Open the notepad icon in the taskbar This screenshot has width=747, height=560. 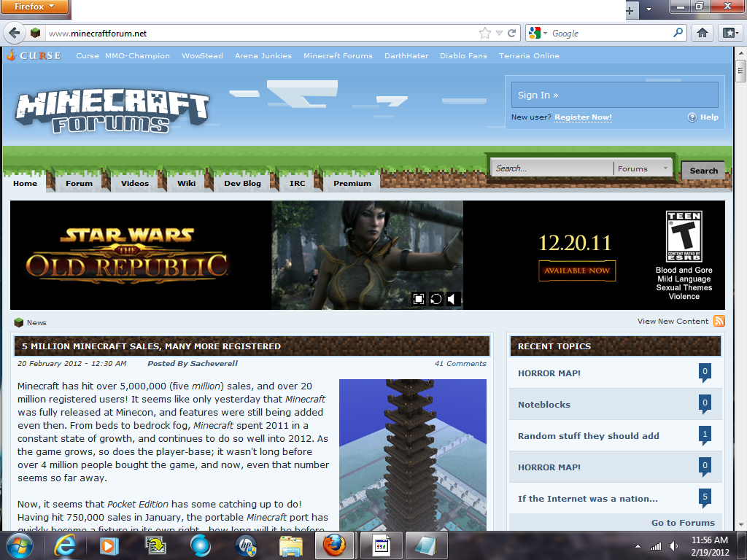[426, 545]
